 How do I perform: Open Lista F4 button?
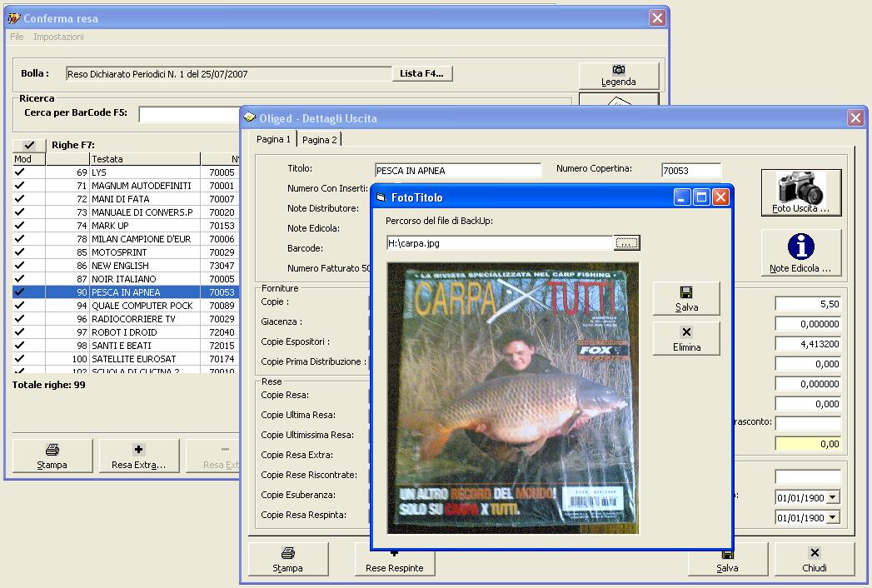(x=421, y=73)
